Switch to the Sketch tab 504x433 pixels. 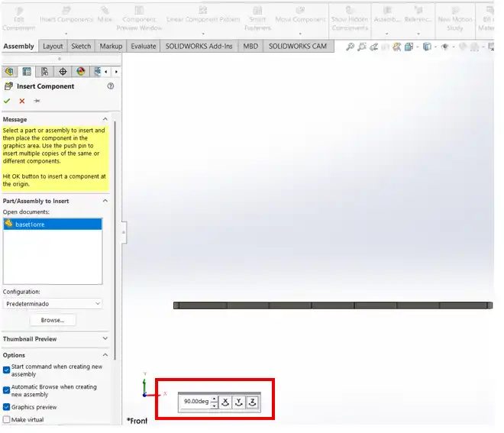81,47
